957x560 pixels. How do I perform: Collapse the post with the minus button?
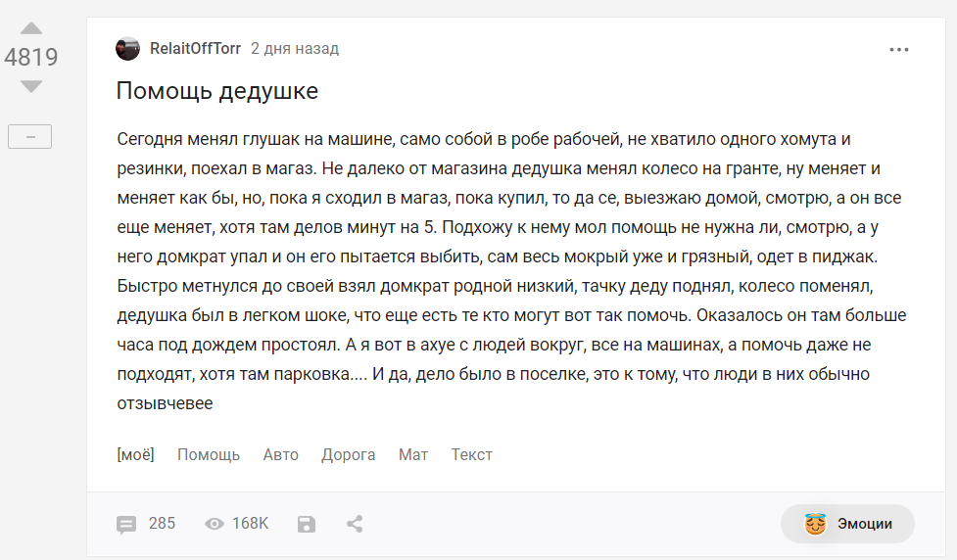[29, 137]
